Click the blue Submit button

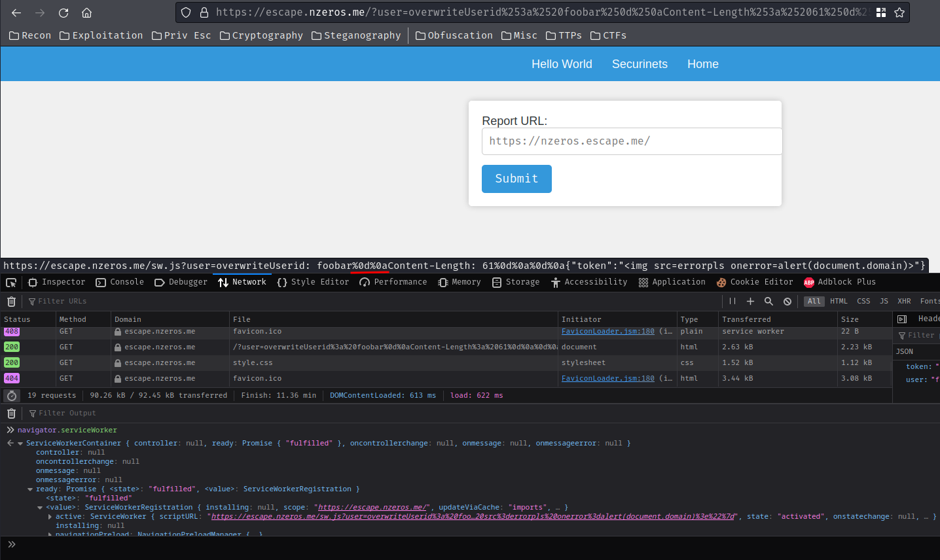pos(516,179)
